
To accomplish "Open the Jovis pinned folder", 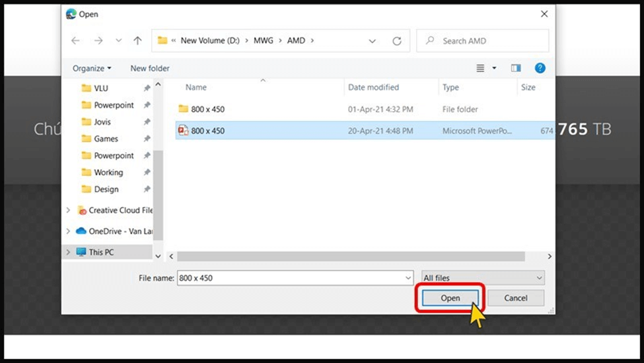I will point(102,122).
